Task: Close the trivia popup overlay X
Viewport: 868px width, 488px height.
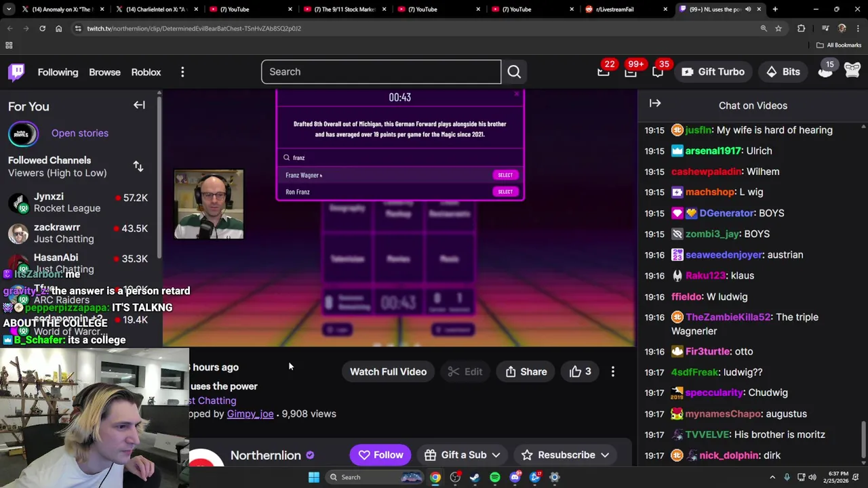Action: (x=517, y=94)
